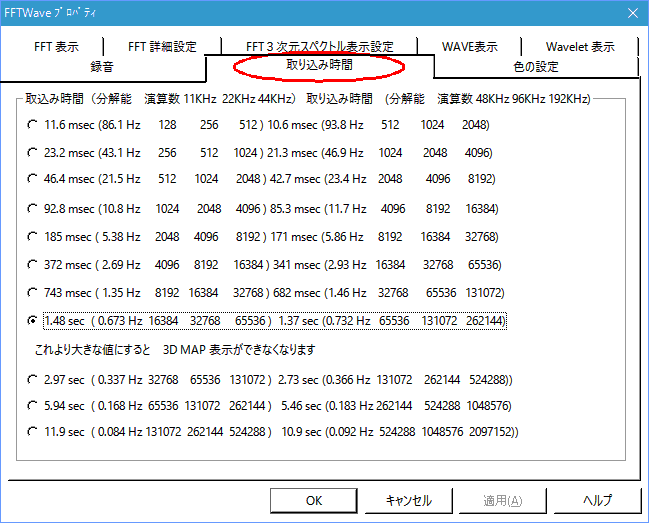Switch to the WAVE表示 tab
The width and height of the screenshot is (649, 523).
[470, 47]
